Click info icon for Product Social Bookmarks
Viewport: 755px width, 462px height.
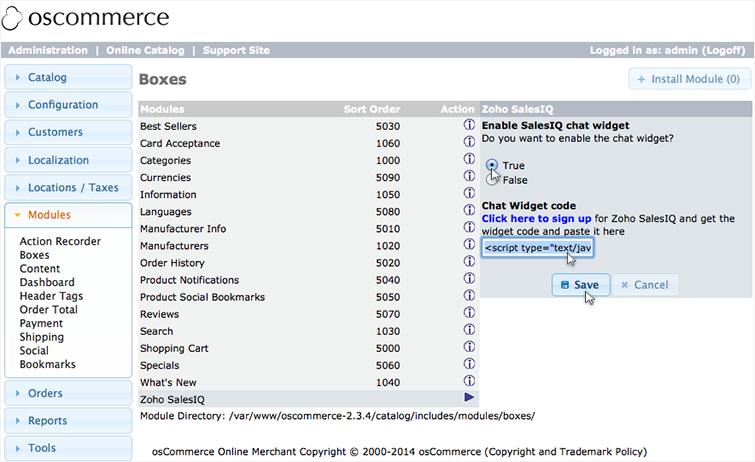469,296
